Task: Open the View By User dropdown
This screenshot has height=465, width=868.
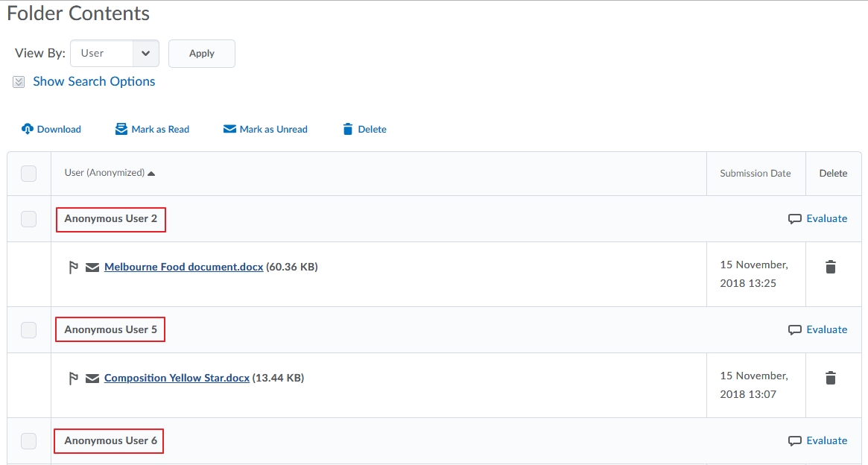Action: (x=115, y=53)
